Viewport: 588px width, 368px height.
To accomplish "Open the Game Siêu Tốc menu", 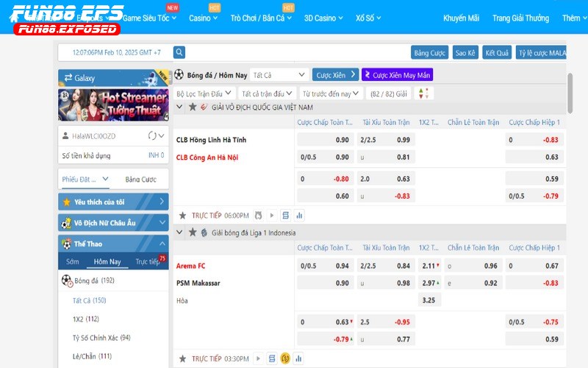I will 149,18.
